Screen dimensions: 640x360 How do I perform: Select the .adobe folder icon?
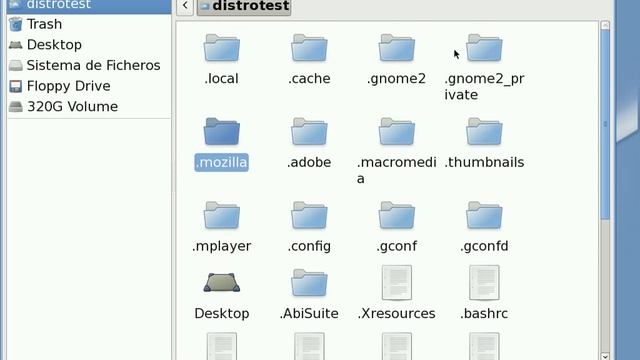pyautogui.click(x=309, y=131)
